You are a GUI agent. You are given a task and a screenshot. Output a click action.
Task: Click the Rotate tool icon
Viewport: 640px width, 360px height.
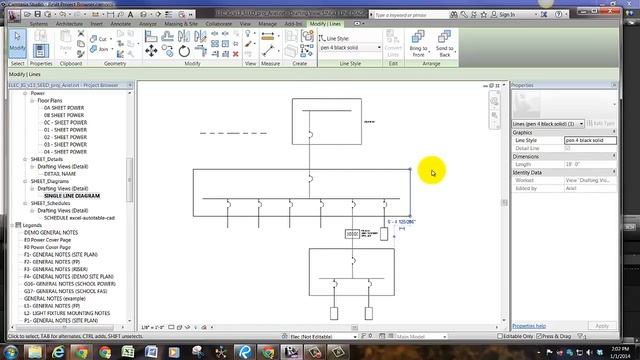pyautogui.click(x=184, y=51)
